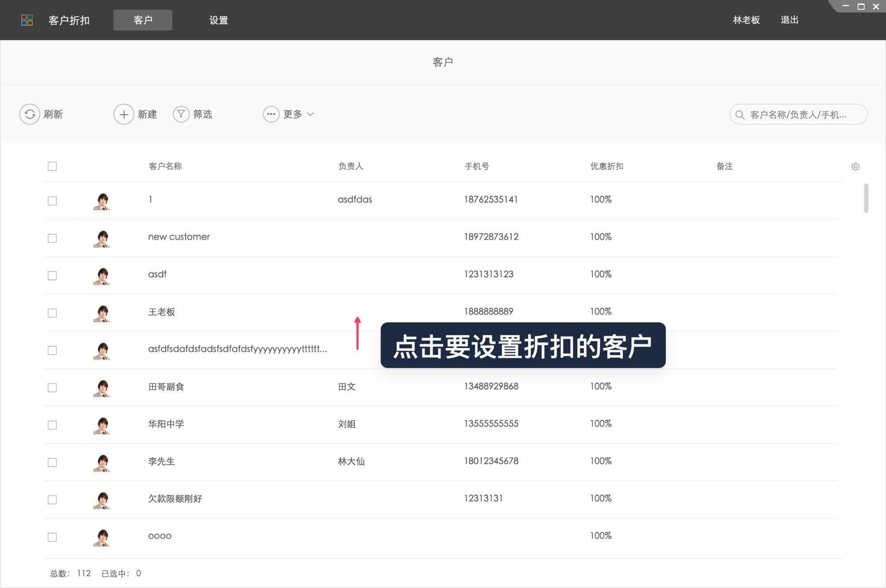The width and height of the screenshot is (886, 588).
Task: Click the column settings gear above the table
Action: click(855, 166)
